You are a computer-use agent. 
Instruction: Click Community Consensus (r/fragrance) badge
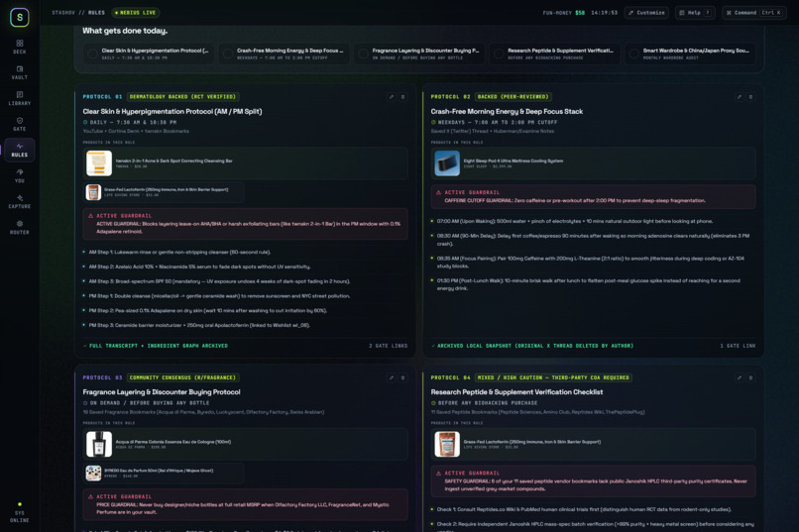pos(182,377)
